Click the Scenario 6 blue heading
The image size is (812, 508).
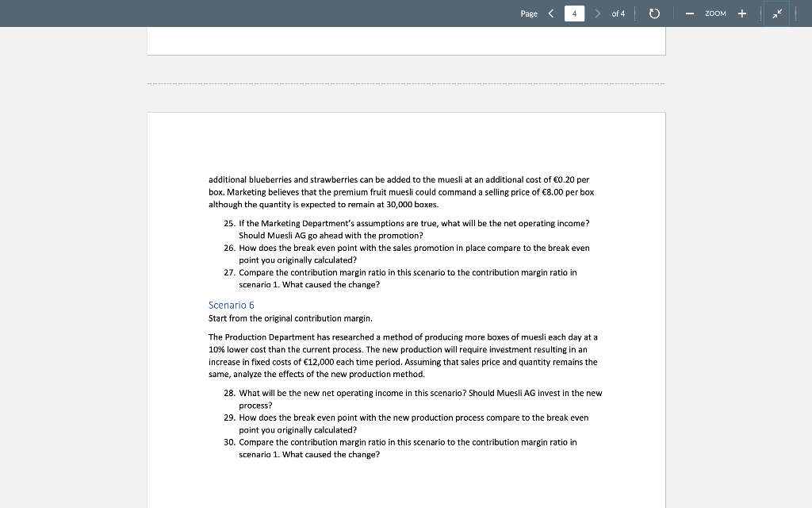coord(230,305)
